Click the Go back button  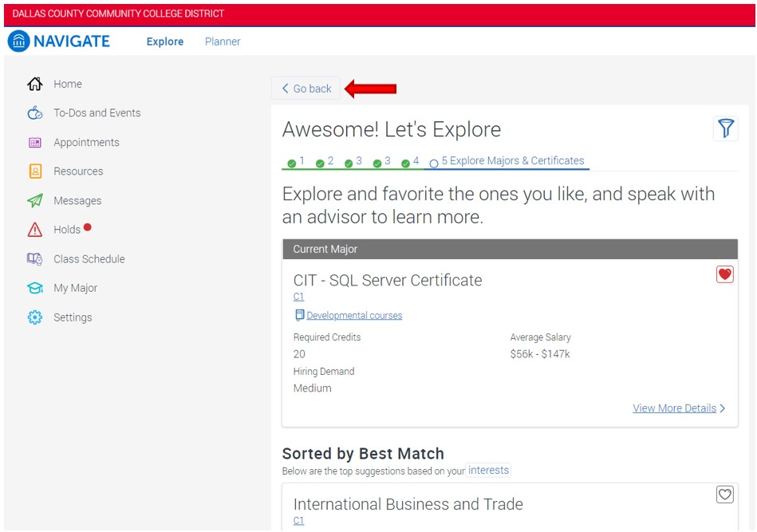(306, 89)
